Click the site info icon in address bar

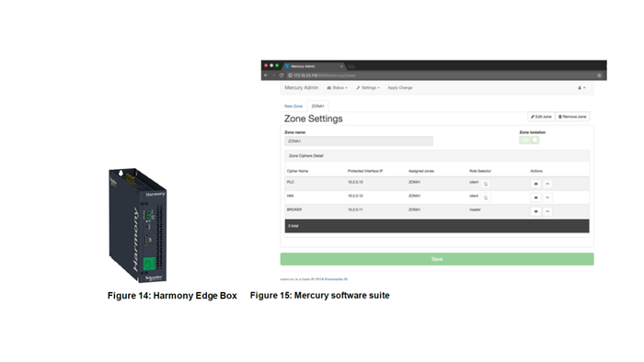(x=290, y=75)
